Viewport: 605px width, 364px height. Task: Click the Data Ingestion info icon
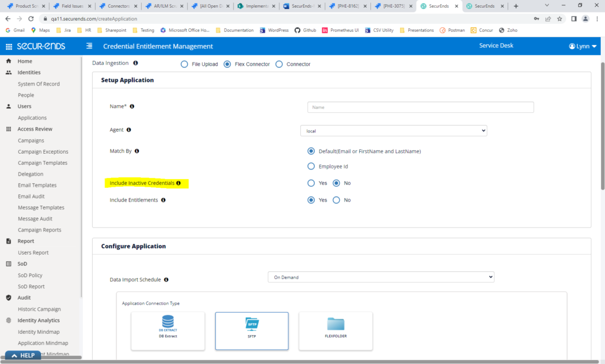click(x=135, y=63)
